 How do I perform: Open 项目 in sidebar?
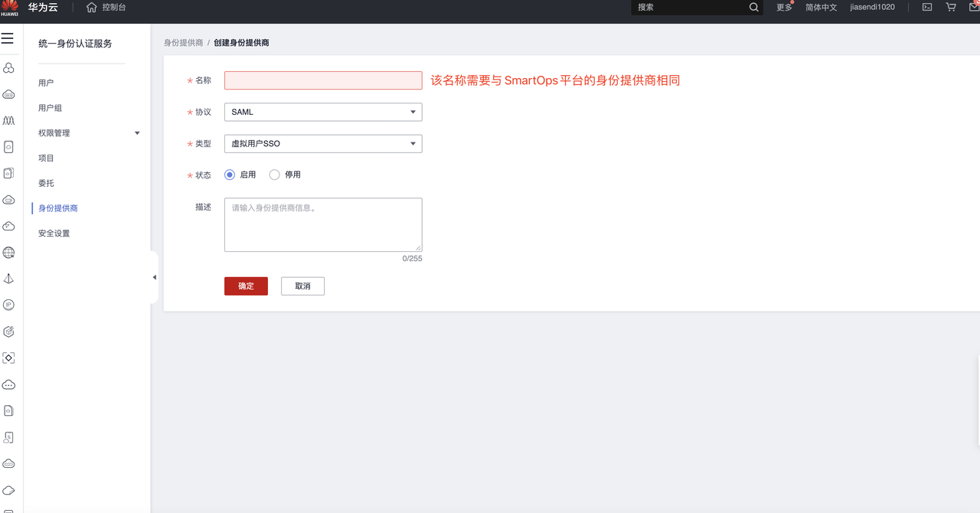pyautogui.click(x=46, y=158)
